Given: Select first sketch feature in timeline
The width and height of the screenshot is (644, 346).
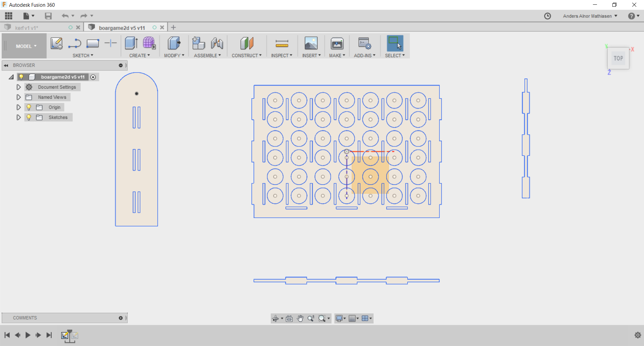Looking at the screenshot, I should (65, 335).
